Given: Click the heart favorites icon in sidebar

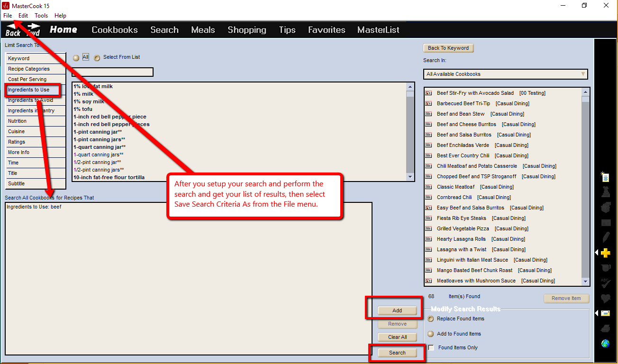Looking at the screenshot, I should pos(605,298).
